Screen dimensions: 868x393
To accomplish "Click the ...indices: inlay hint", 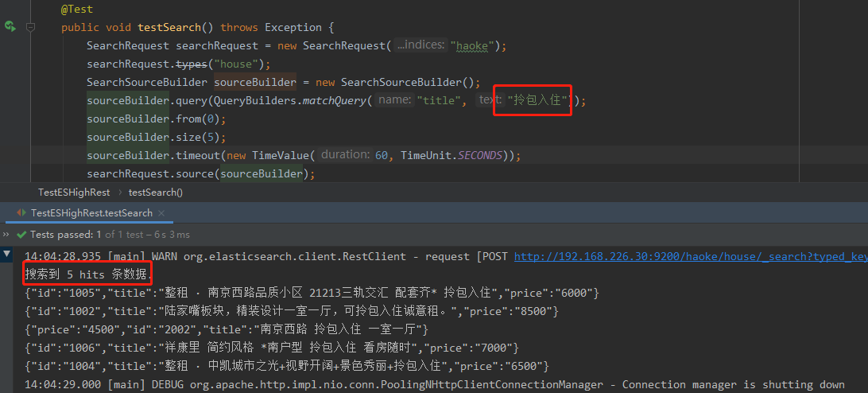I will pos(421,45).
